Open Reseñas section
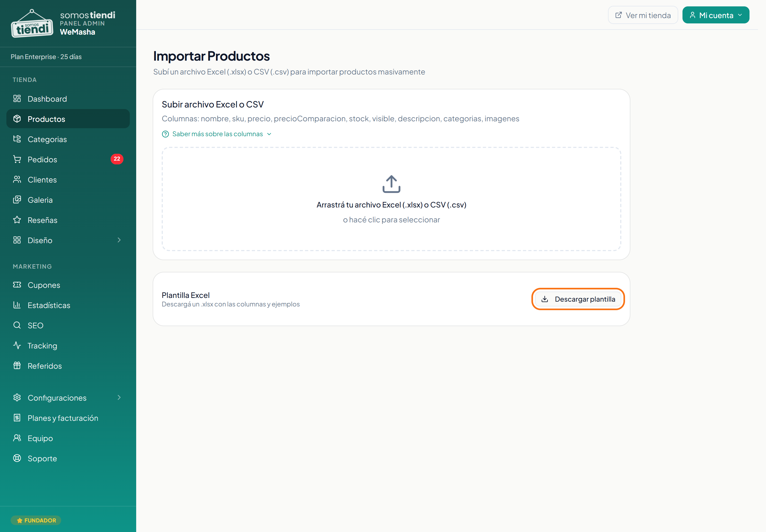Image resolution: width=766 pixels, height=532 pixels. point(68,220)
